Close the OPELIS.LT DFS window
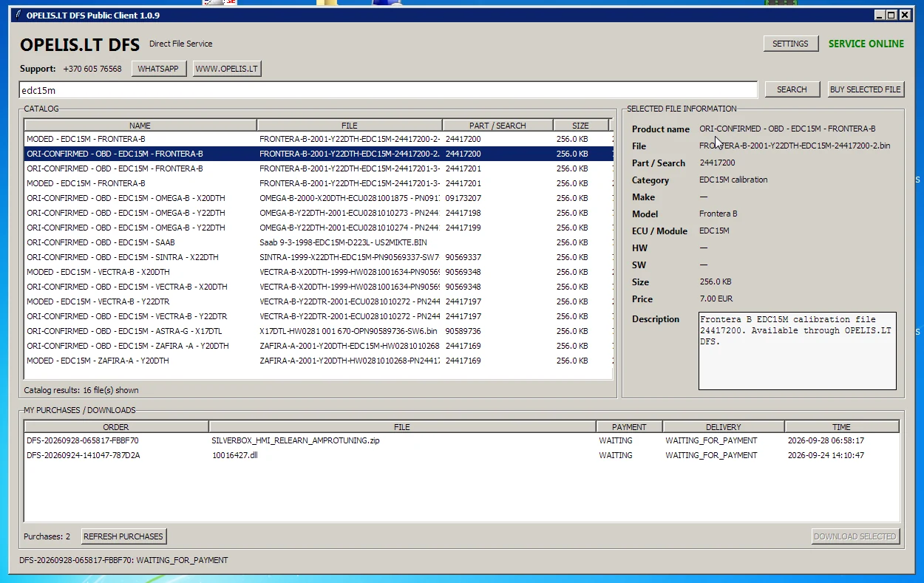The height and width of the screenshot is (583, 924). (905, 15)
